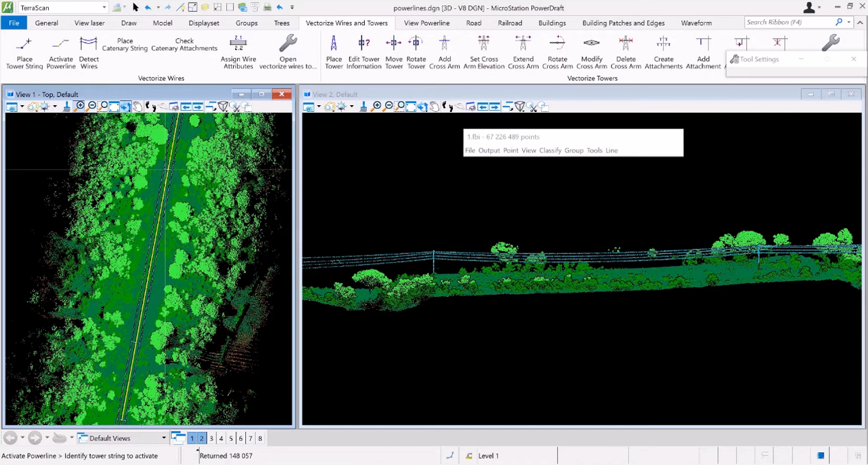Toggle view 8 button in view group
The height and width of the screenshot is (465, 868).
260,438
